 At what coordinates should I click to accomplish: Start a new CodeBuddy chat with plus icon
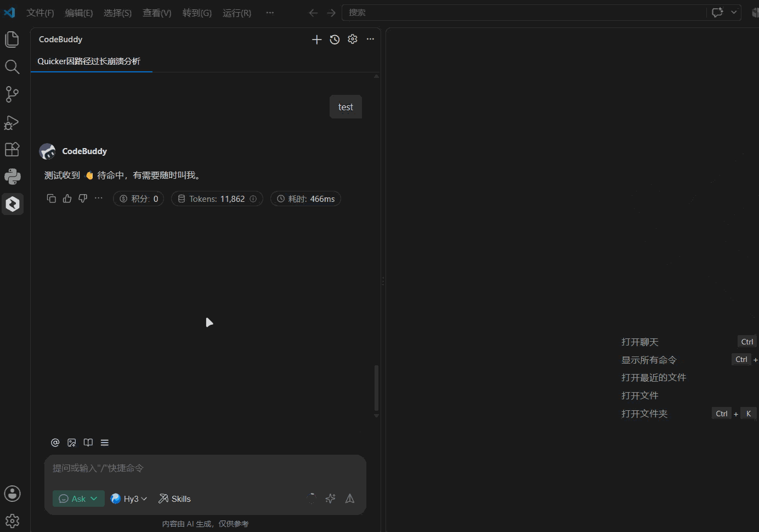[316, 39]
